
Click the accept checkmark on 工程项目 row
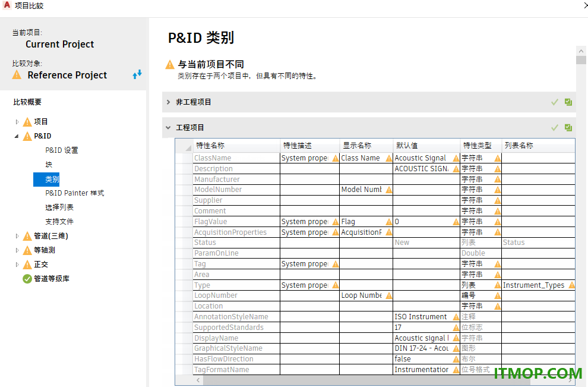coord(555,128)
